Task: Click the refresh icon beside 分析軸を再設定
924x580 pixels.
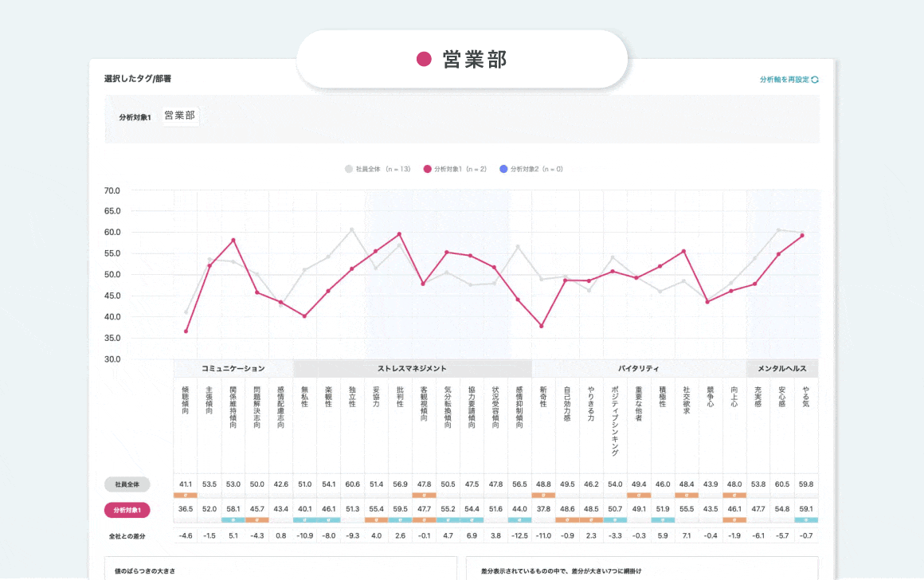Action: (x=815, y=80)
